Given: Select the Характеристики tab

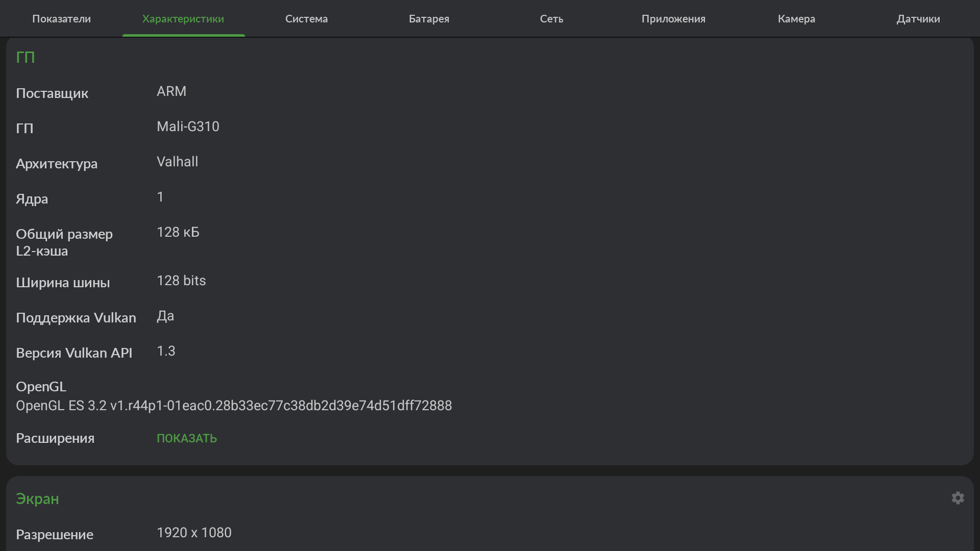Looking at the screenshot, I should (x=183, y=19).
